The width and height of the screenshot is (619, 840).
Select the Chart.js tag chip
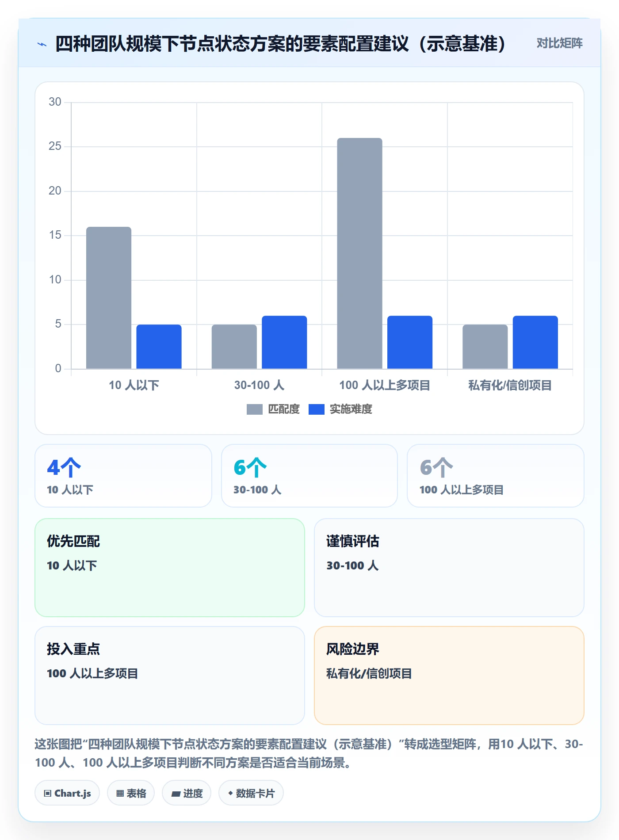67,793
